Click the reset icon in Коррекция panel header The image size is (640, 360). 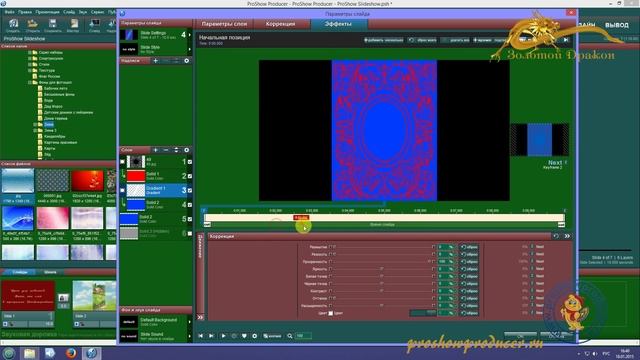pyautogui.click(x=556, y=236)
